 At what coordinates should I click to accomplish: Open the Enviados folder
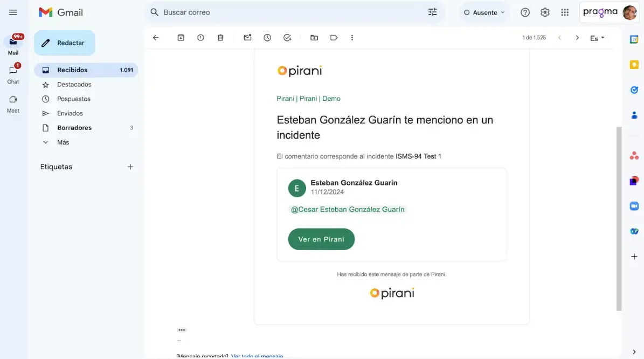click(70, 113)
